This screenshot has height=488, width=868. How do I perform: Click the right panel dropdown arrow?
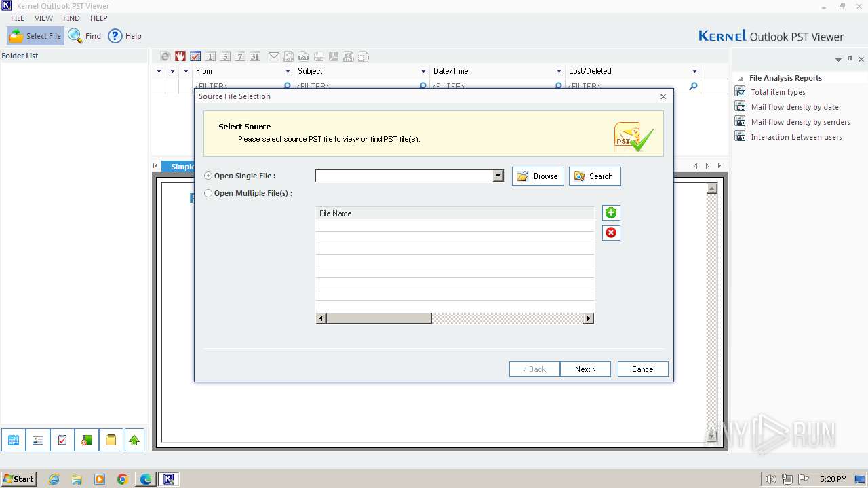[x=838, y=60]
